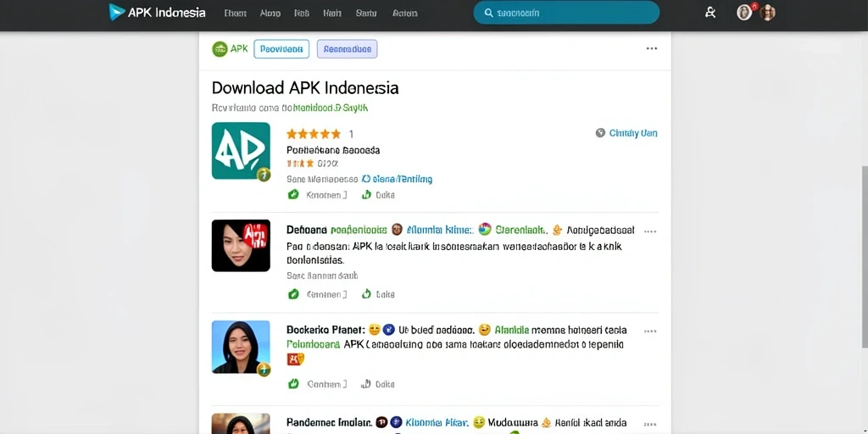Click the green Alankila link in third post

(x=511, y=330)
